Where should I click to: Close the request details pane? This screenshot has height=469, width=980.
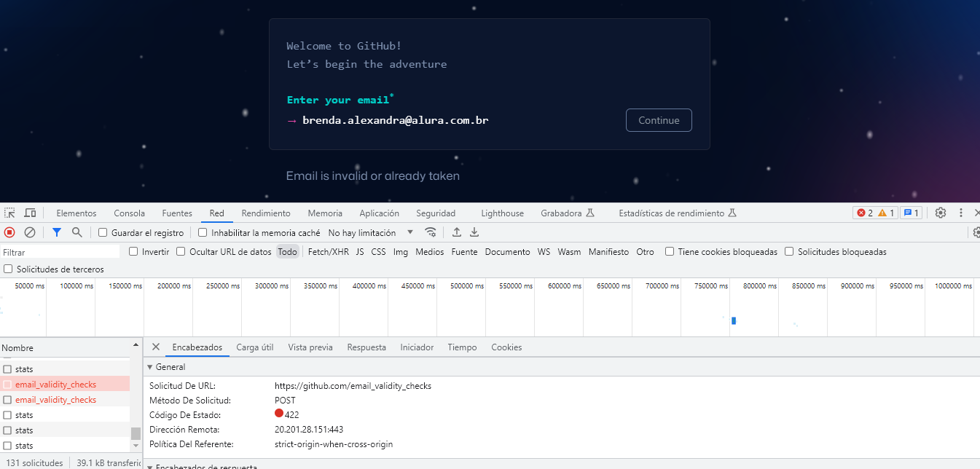[155, 347]
